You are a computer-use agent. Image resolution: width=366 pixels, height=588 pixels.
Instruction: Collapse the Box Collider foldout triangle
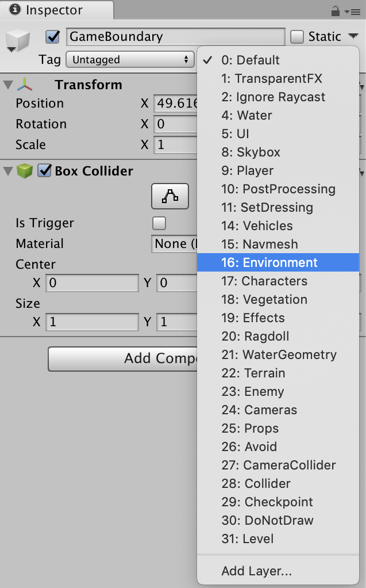tap(8, 171)
